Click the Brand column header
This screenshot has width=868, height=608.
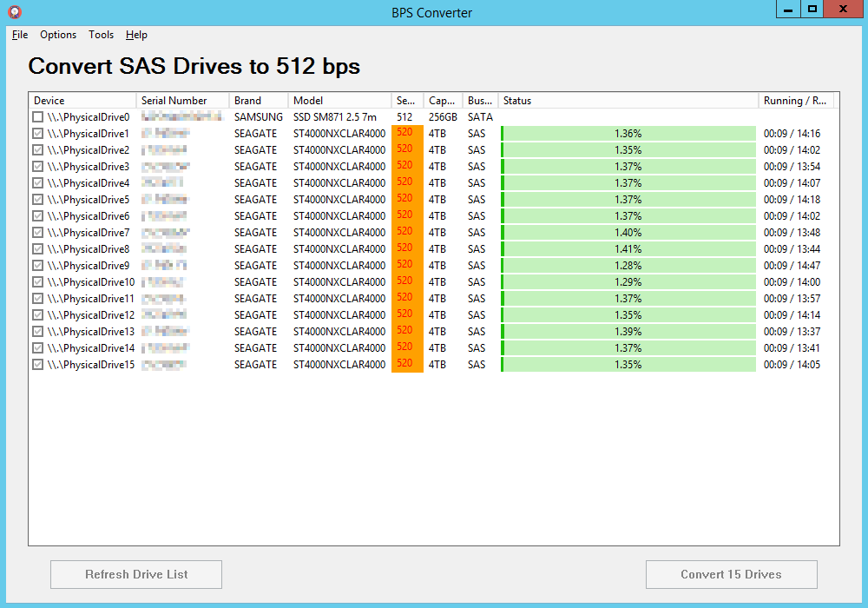pyautogui.click(x=257, y=100)
